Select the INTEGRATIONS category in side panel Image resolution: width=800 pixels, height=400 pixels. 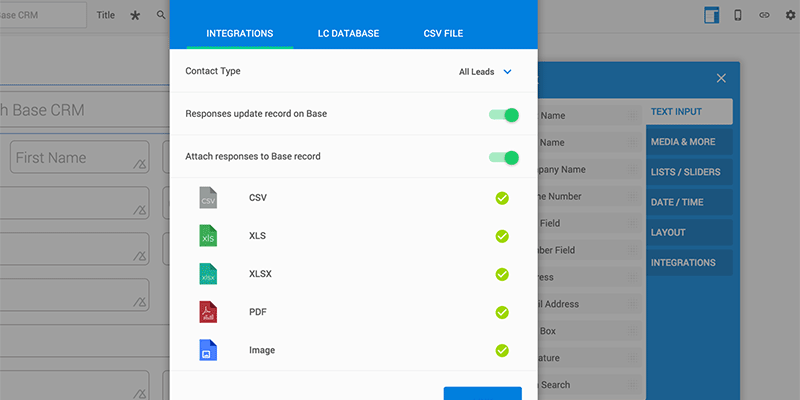pyautogui.click(x=689, y=263)
